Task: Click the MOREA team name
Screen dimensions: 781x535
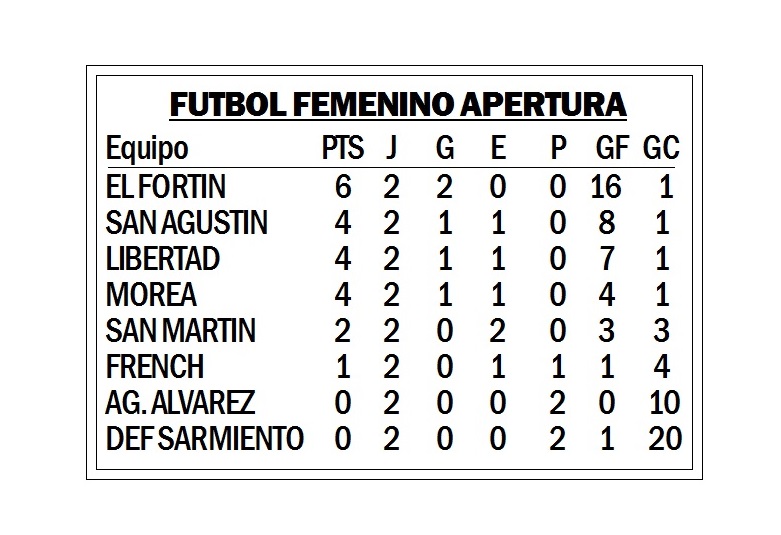Action: [x=151, y=295]
